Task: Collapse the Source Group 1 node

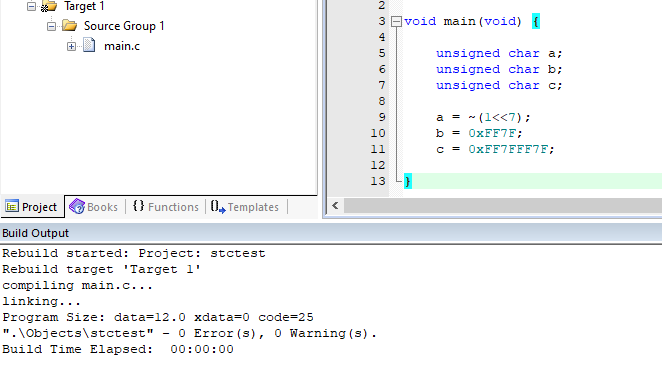Action: (x=51, y=26)
